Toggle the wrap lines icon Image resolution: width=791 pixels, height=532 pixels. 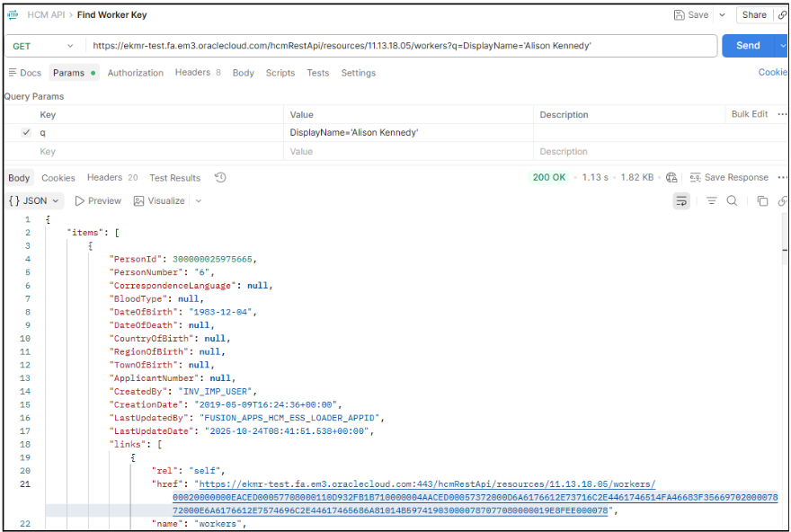tap(681, 201)
